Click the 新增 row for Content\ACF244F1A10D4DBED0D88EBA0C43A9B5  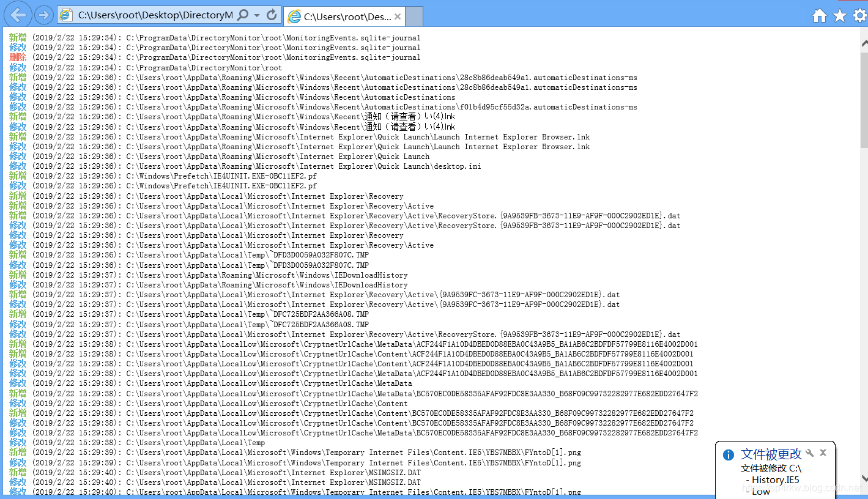pyautogui.click(x=351, y=354)
